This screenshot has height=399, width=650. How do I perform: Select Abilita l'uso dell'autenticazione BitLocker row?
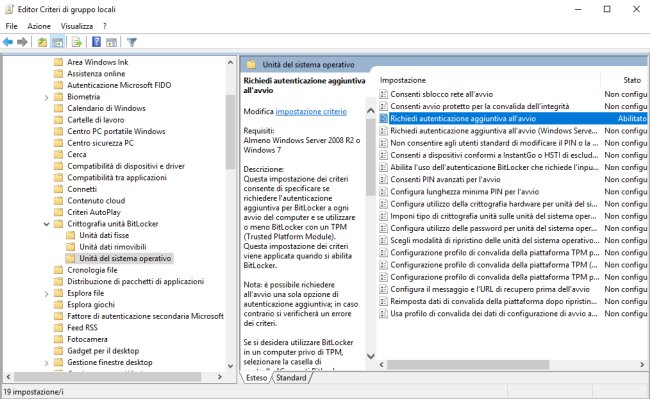tap(513, 167)
